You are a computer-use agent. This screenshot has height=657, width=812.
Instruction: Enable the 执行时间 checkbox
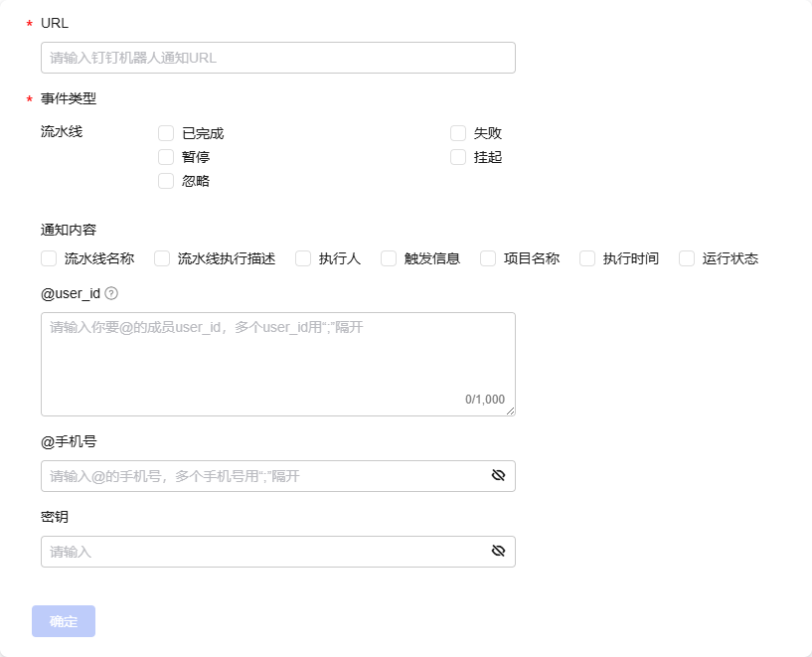pyautogui.click(x=587, y=258)
